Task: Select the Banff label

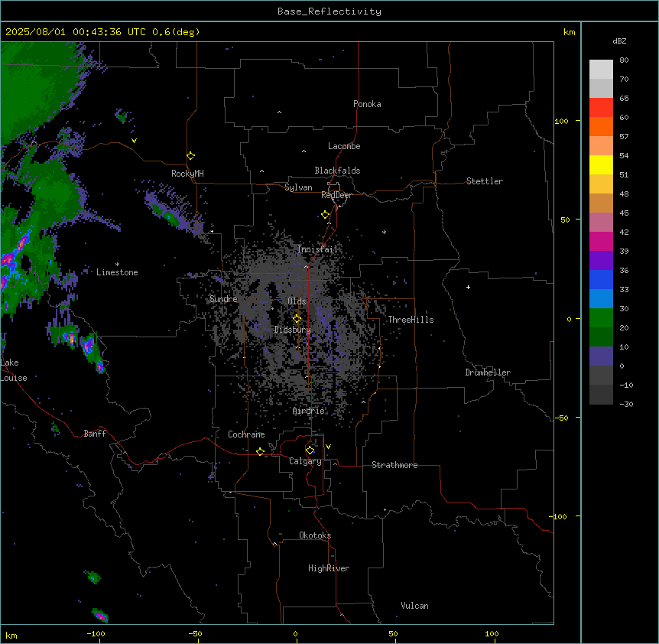Action: [95, 434]
